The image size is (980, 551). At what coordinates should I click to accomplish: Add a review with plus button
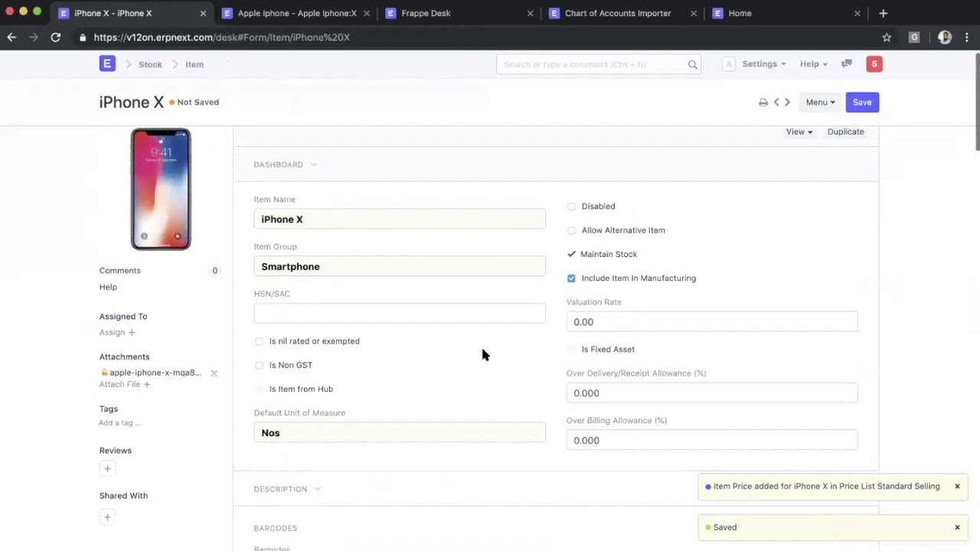click(107, 468)
